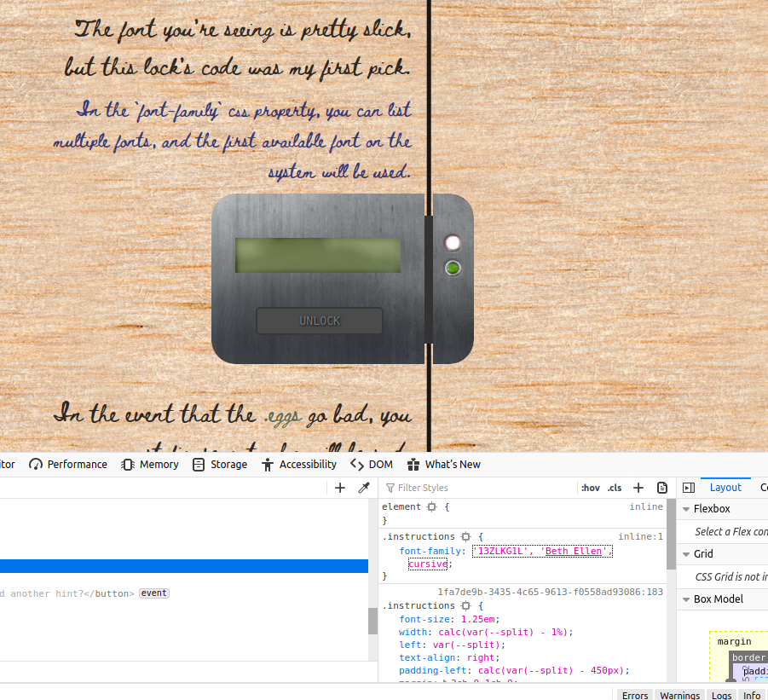This screenshot has height=700, width=768.
Task: Click the '13ZLKG1L' font name value
Action: click(x=500, y=551)
